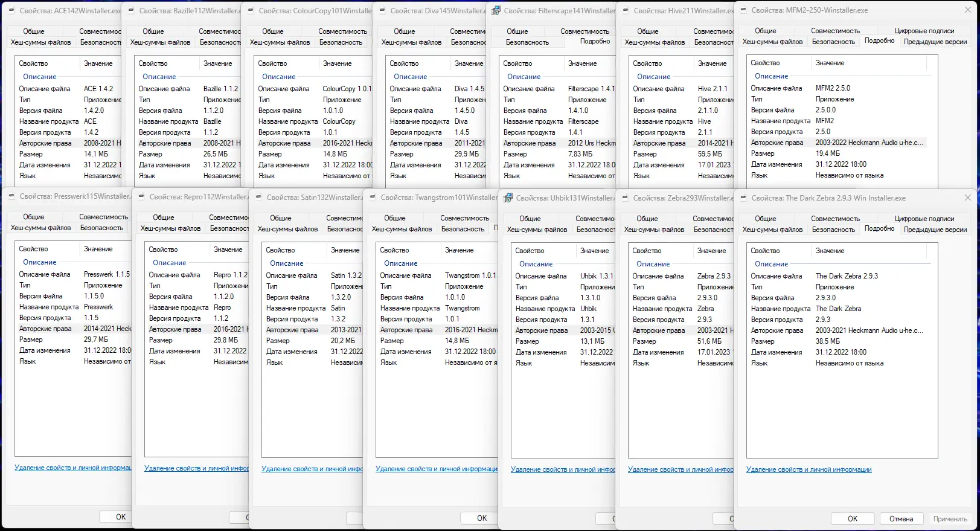980x531 pixels.
Task: Click Отмена in The Dark Zebra window
Action: point(901,518)
